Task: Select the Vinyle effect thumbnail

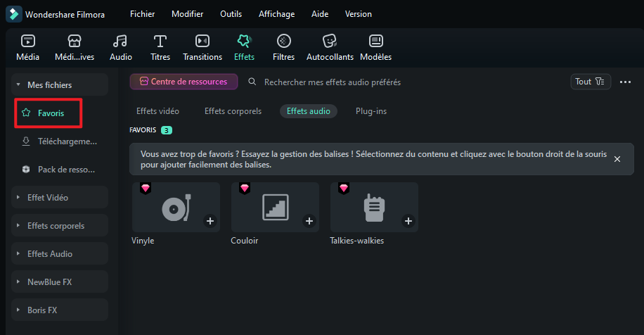Action: (176, 207)
